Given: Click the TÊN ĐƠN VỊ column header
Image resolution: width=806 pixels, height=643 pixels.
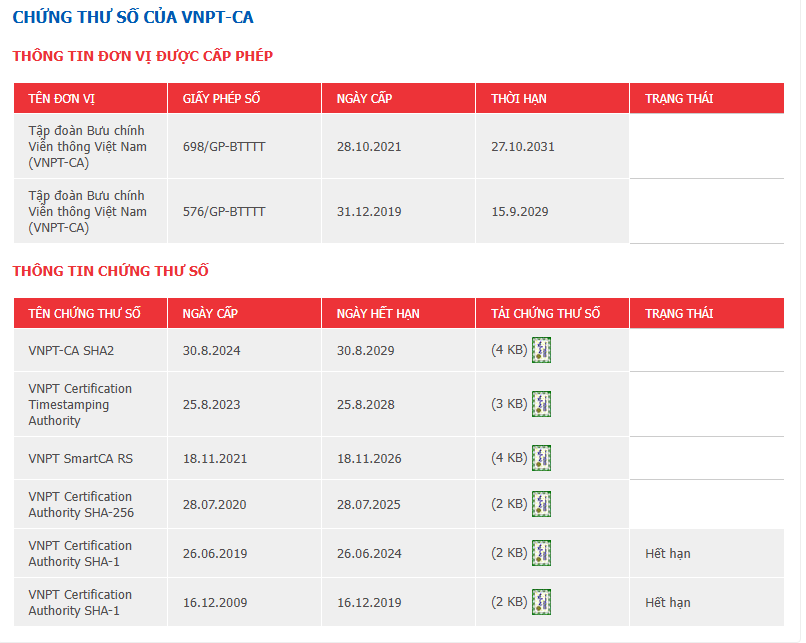Looking at the screenshot, I should (90, 98).
